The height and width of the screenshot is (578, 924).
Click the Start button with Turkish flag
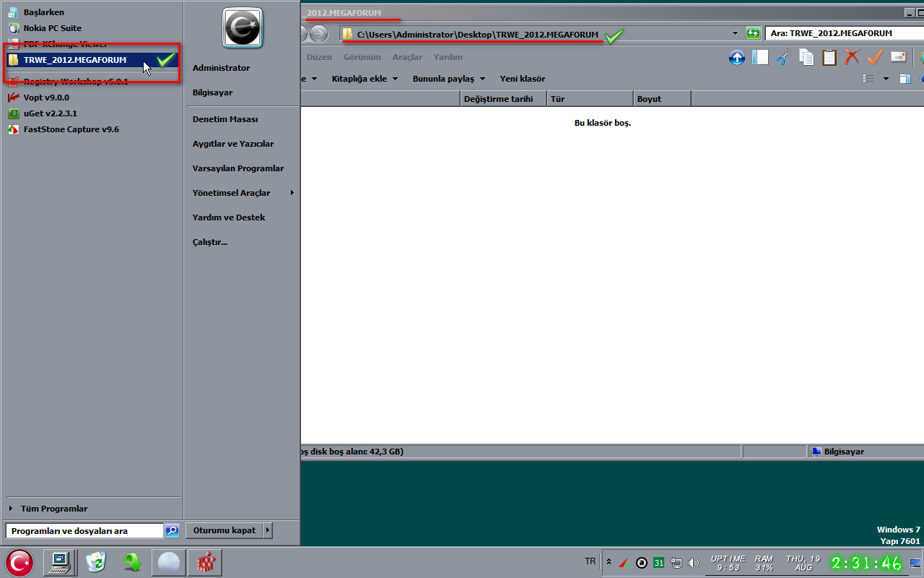tap(19, 562)
